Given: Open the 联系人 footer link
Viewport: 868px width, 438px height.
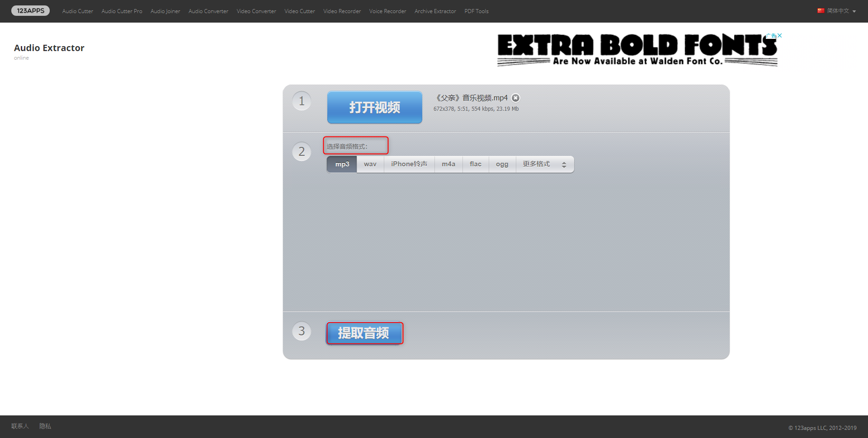Looking at the screenshot, I should click(20, 426).
